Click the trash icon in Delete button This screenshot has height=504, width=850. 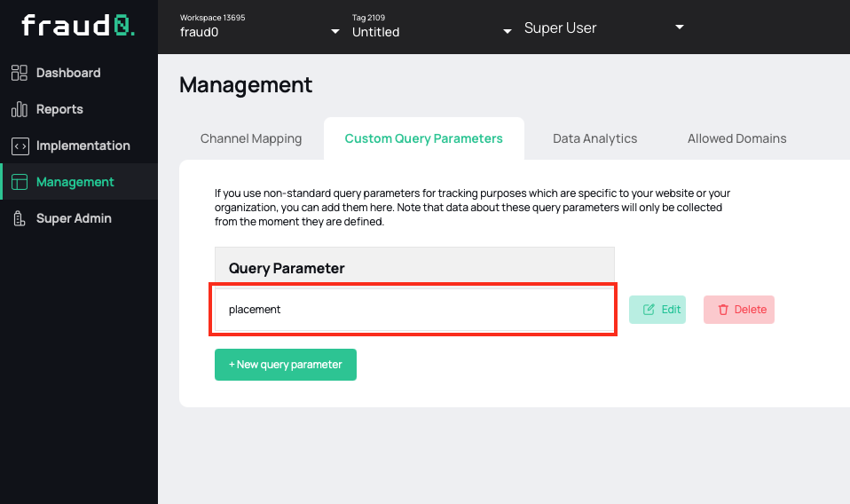click(723, 310)
